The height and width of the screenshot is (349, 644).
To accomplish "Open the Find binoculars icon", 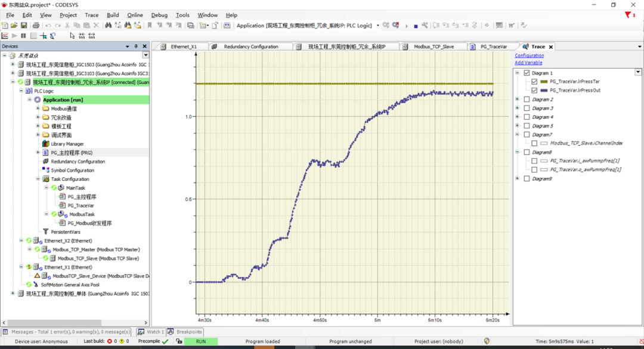I will (x=108, y=26).
